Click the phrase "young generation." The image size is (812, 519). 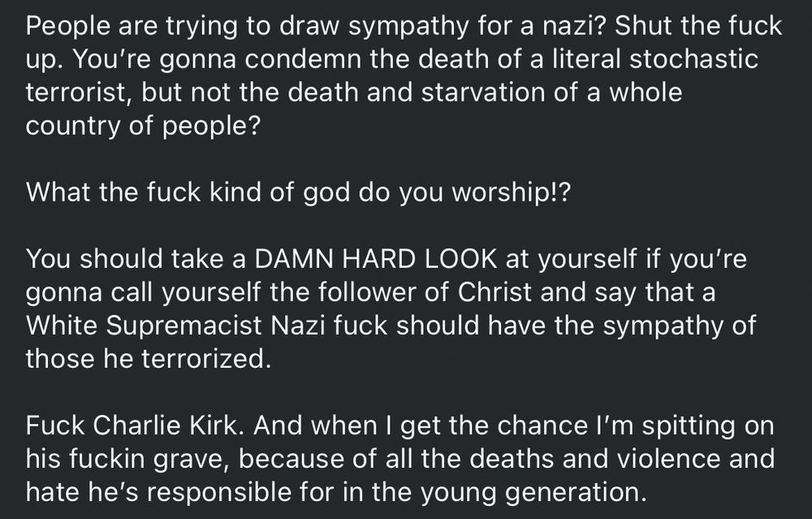(533, 492)
